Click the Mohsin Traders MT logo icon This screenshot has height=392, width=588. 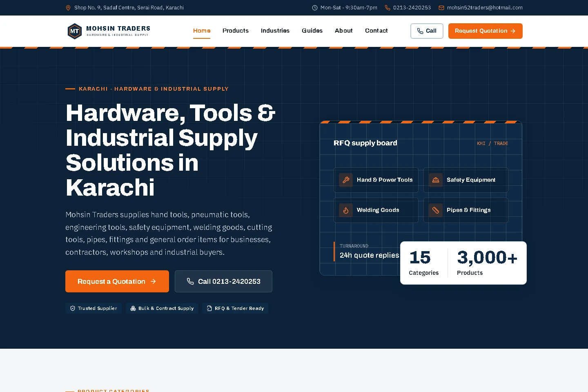74,31
